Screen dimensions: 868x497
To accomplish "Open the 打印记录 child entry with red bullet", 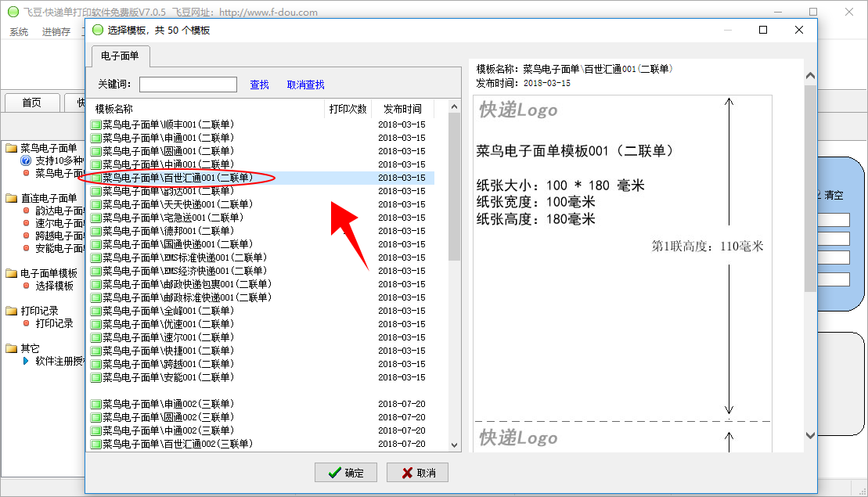I will 54,323.
